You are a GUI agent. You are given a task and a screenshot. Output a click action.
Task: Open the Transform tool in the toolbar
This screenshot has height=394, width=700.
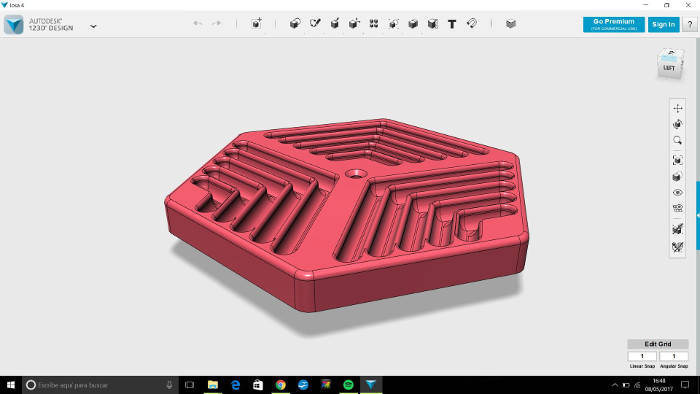point(256,23)
